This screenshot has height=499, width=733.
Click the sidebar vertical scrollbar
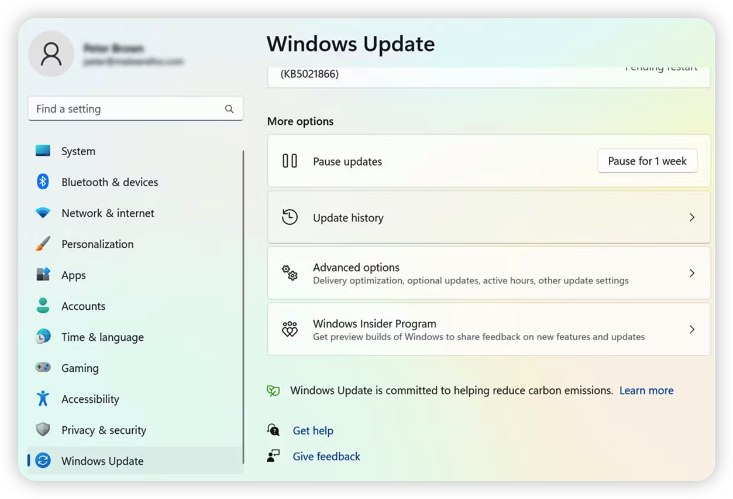[243, 307]
